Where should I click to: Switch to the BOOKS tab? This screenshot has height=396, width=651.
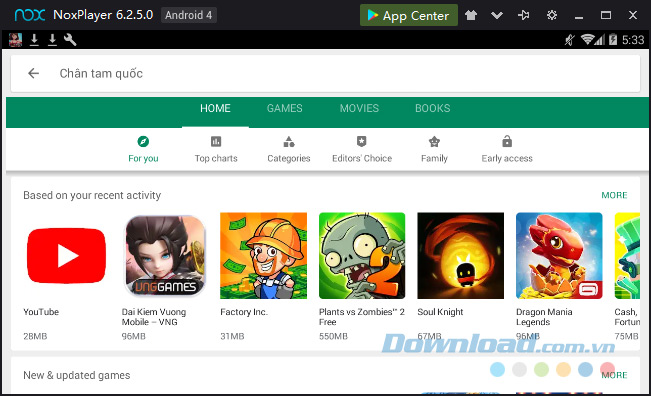pos(433,108)
